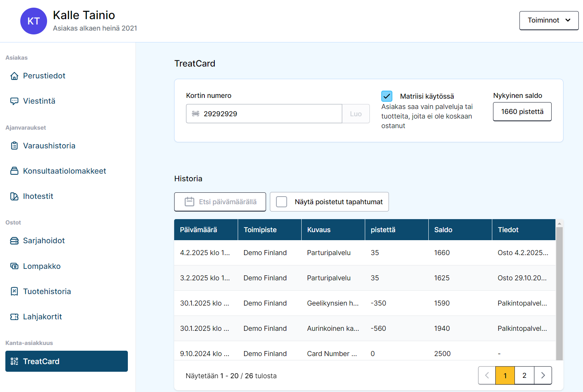Click the Sarjahoidot card icon

point(14,241)
